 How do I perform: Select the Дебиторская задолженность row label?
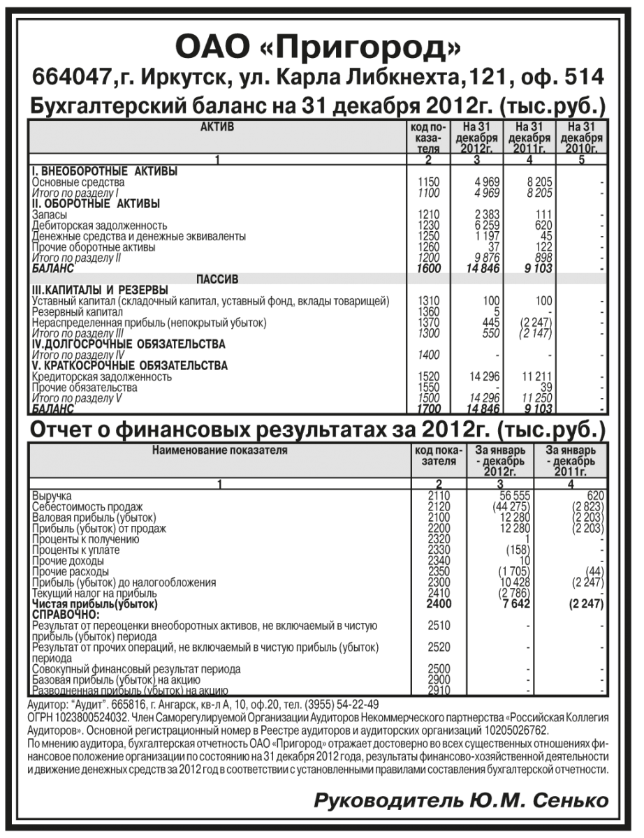(100, 227)
